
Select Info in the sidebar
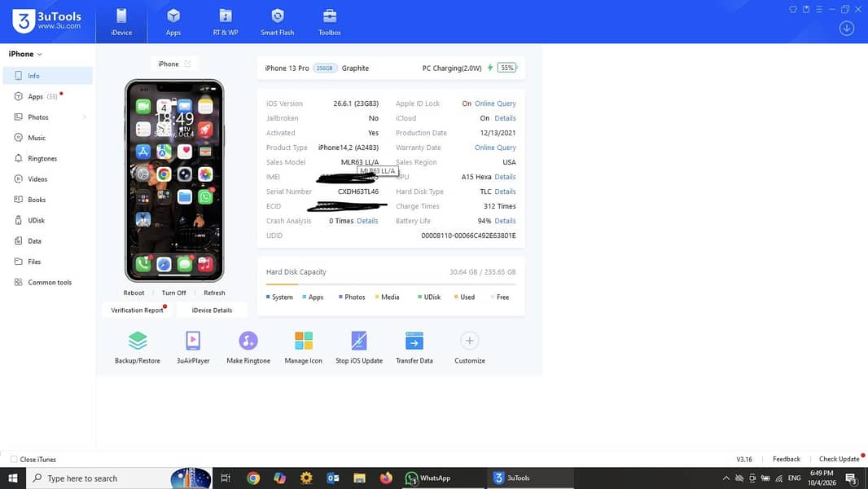click(x=47, y=76)
